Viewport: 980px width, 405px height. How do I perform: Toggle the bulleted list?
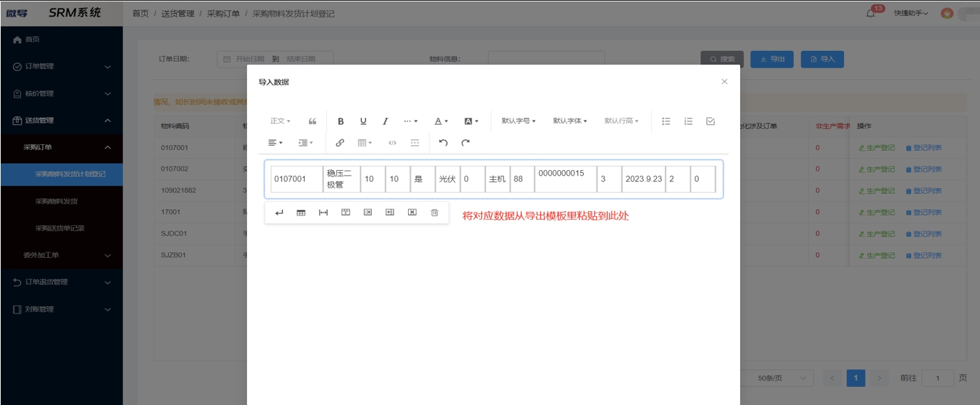click(x=666, y=121)
